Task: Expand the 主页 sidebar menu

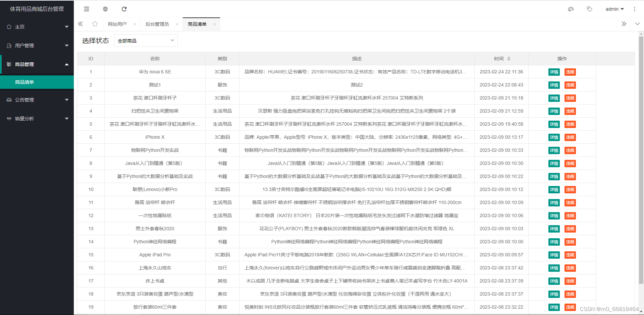Action: [37, 27]
